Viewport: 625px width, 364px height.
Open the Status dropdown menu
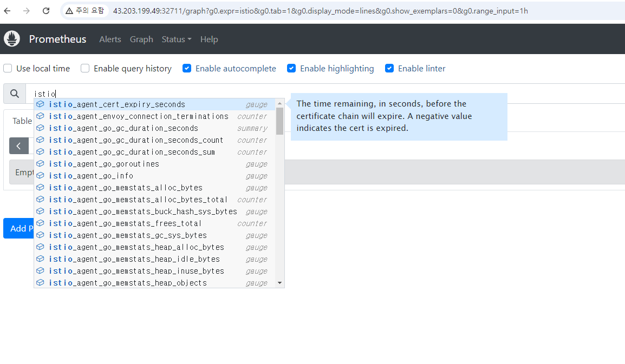coord(177,39)
